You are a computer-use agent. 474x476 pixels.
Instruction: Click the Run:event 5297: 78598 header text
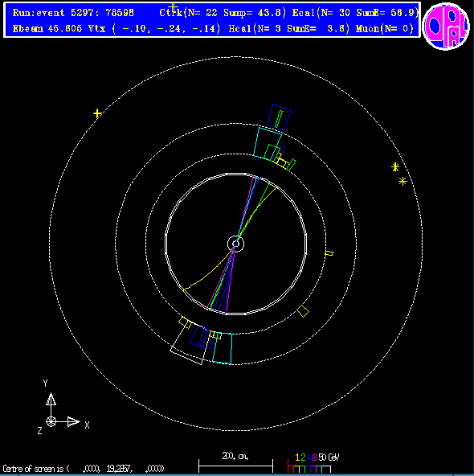pos(73,13)
